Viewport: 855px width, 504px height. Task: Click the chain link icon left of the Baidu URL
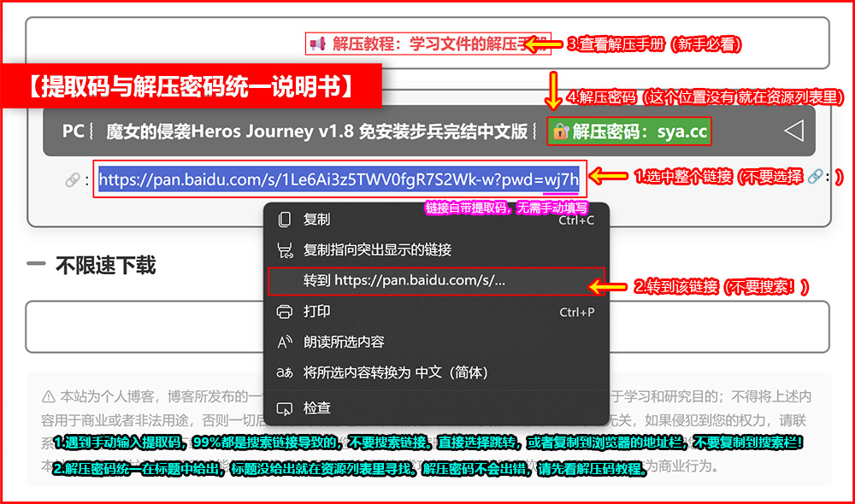pos(73,180)
